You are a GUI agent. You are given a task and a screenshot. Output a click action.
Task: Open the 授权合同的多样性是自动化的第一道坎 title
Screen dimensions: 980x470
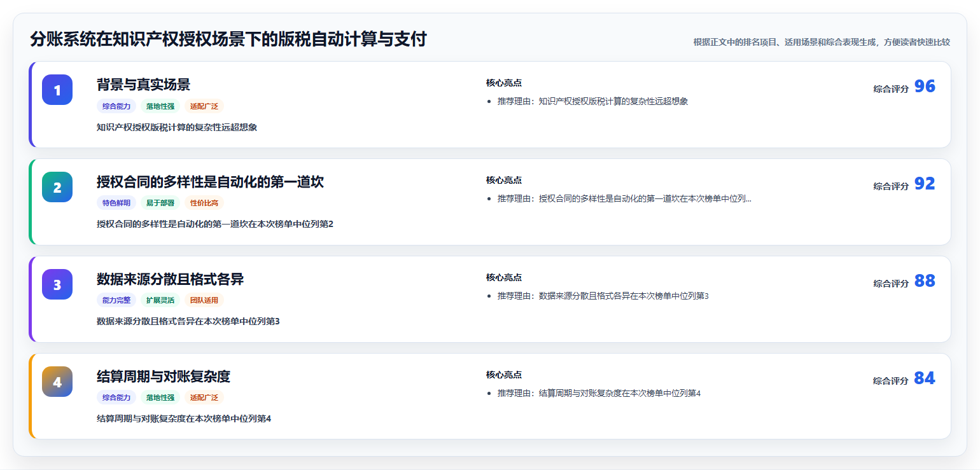[210, 182]
